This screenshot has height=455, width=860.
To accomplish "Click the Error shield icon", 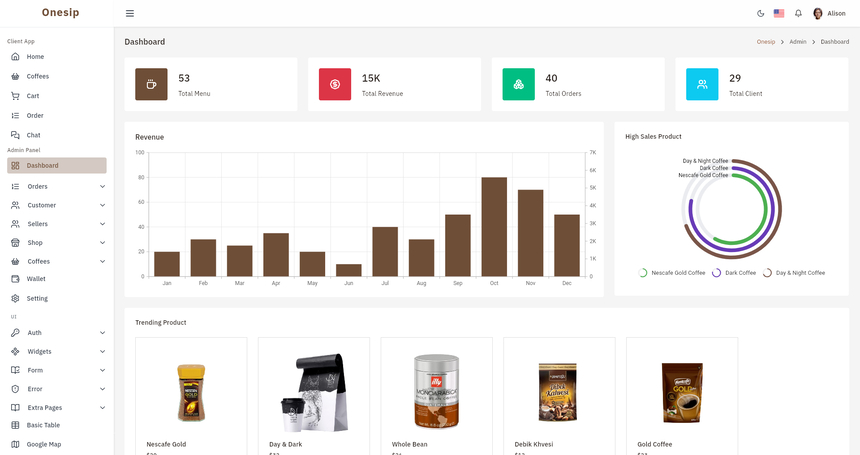I will 15,389.
